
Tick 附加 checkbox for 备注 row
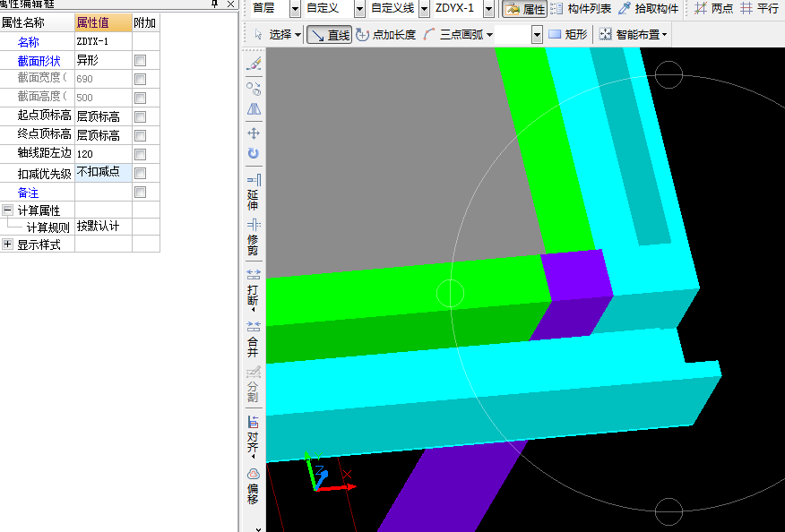click(140, 192)
